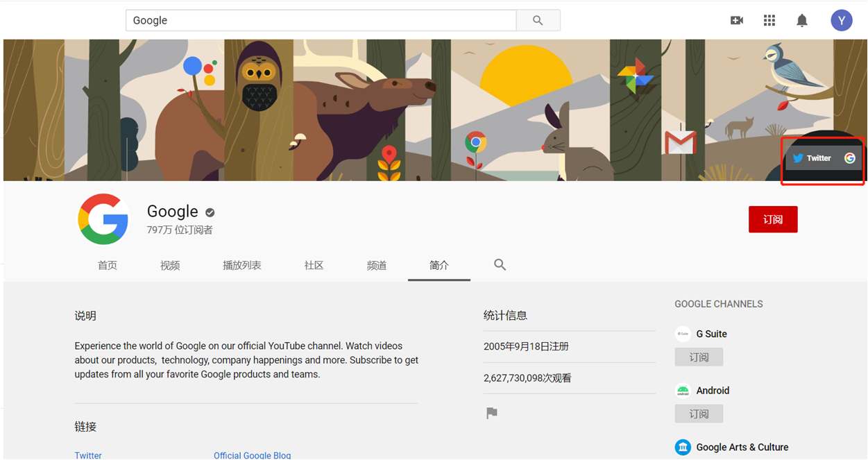This screenshot has width=868, height=460.
Task: Click the 说明 heading
Action: click(x=85, y=316)
